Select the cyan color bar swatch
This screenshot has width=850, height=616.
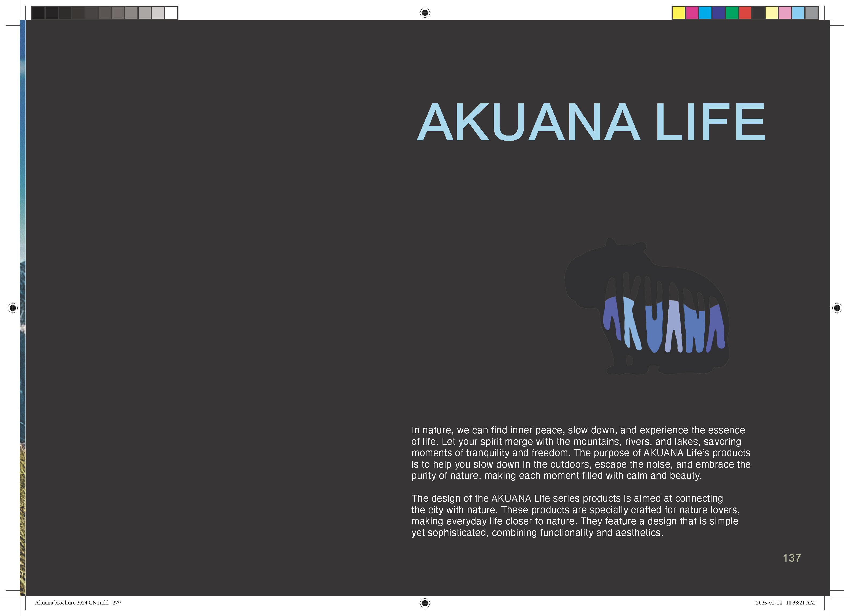(705, 13)
